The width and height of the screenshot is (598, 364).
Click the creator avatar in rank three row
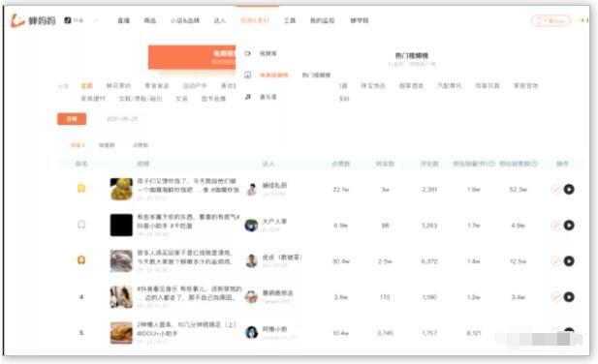pyautogui.click(x=251, y=261)
